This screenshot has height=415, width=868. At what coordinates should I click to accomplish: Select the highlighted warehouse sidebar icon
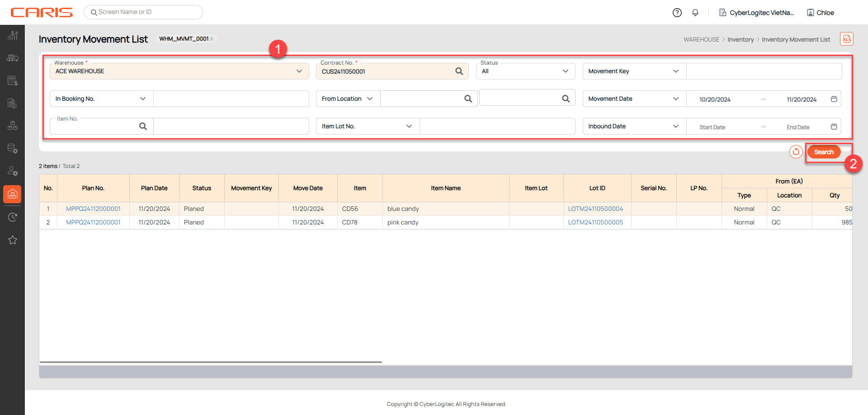coord(13,195)
